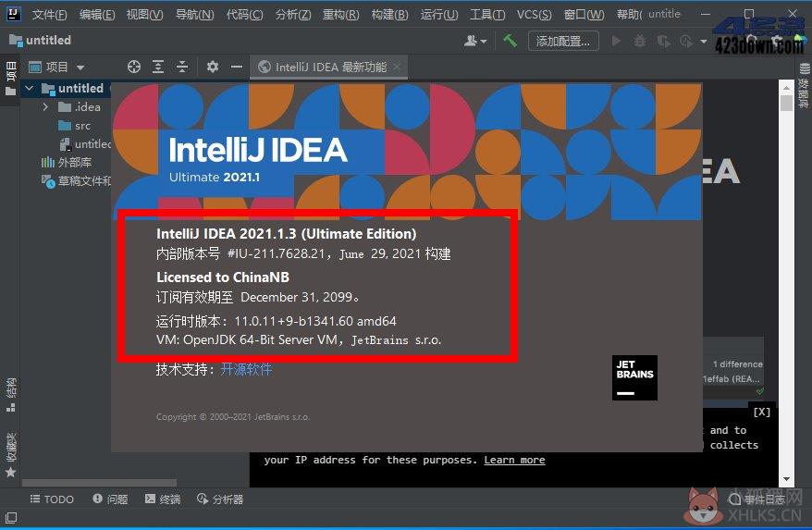Open the VCS(S) menu
812x530 pixels.
point(534,15)
